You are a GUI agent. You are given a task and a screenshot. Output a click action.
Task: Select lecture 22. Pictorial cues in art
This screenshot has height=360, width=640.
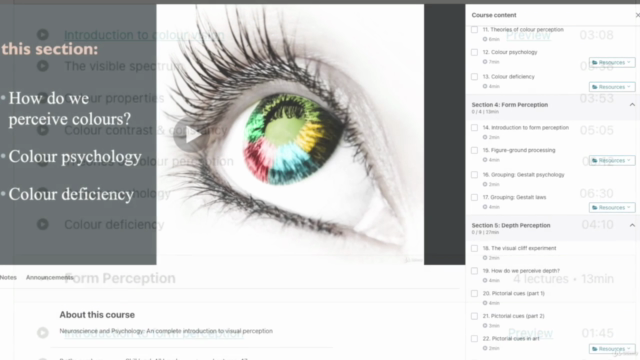511,338
